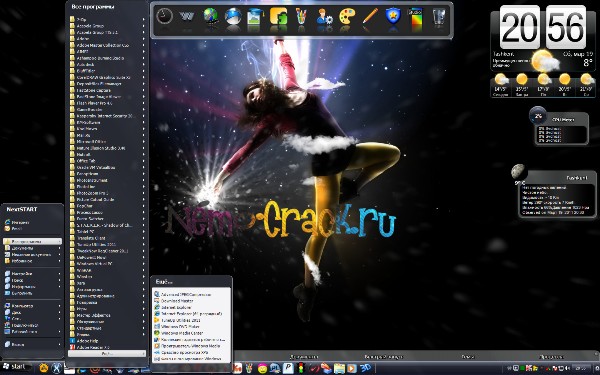Select CorelDRAW Graphics Suite X5 folder
This screenshot has height=375, width=600.
point(107,77)
